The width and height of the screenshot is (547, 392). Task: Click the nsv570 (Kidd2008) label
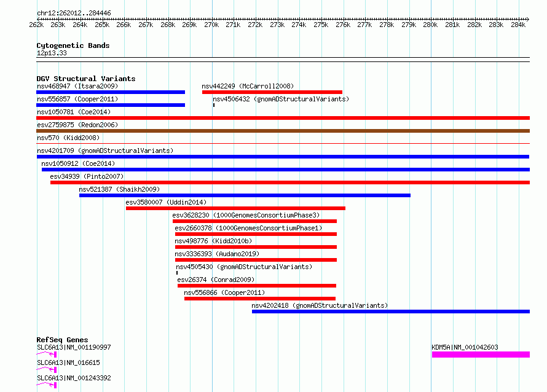[68, 138]
